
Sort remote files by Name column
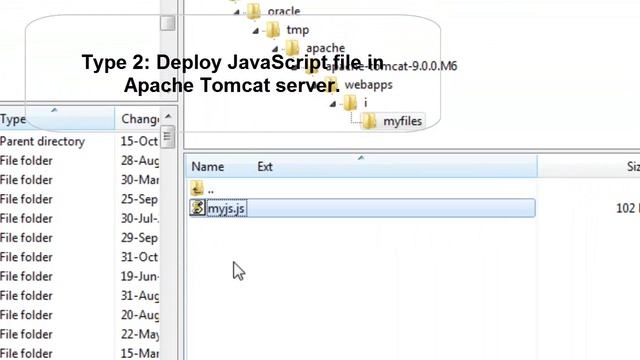[x=208, y=167]
